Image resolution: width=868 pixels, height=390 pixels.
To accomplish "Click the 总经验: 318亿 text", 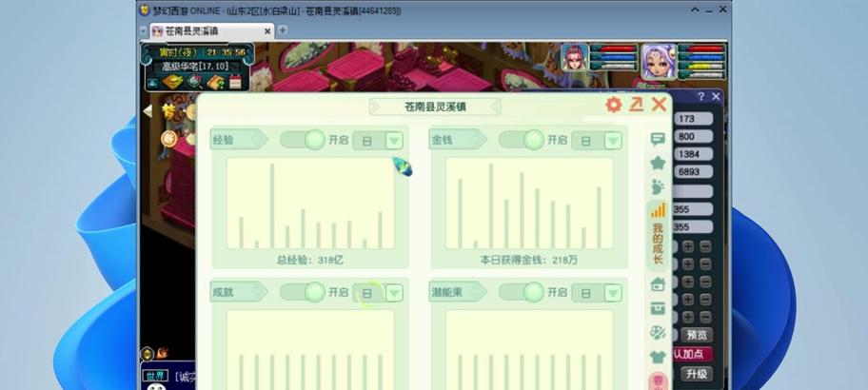I will 310,260.
